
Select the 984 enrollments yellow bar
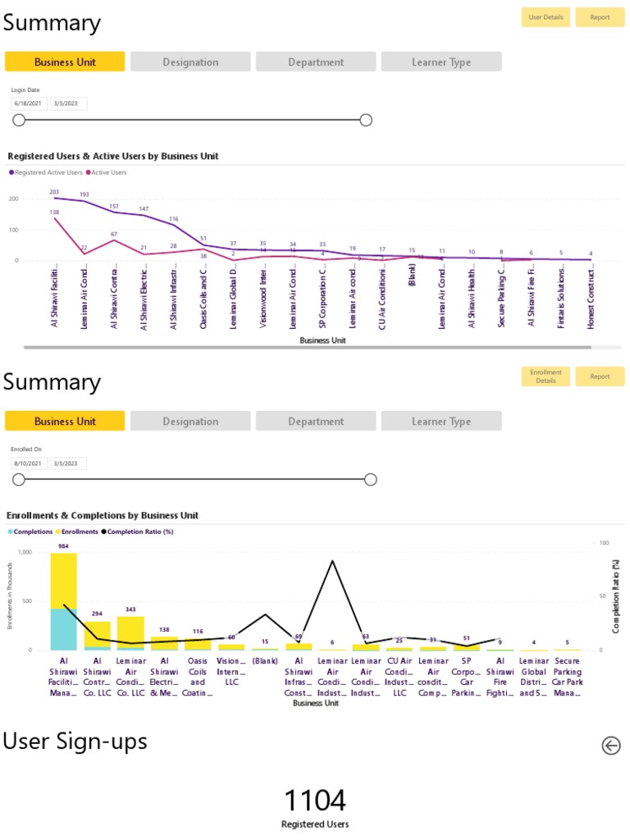coord(64,582)
